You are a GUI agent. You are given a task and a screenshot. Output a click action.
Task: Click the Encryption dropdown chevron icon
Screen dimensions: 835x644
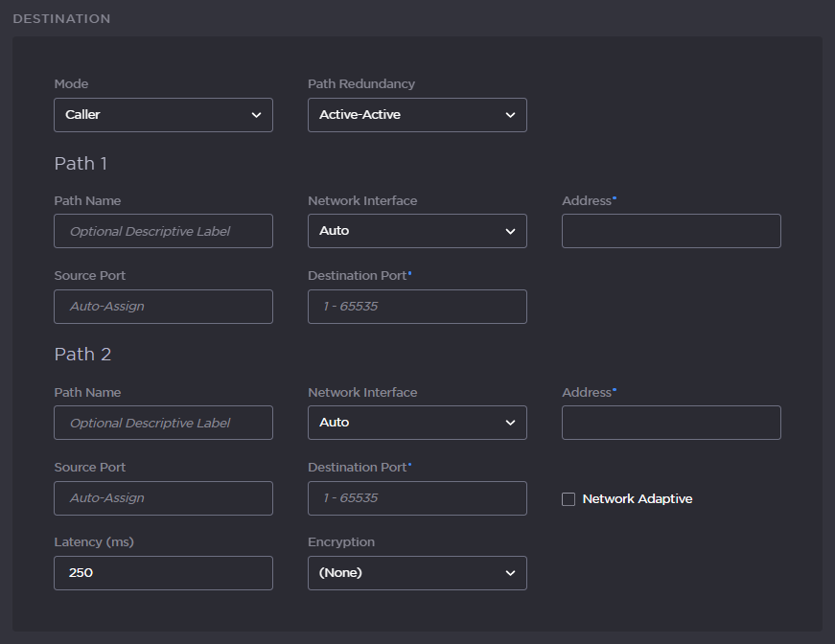(511, 572)
